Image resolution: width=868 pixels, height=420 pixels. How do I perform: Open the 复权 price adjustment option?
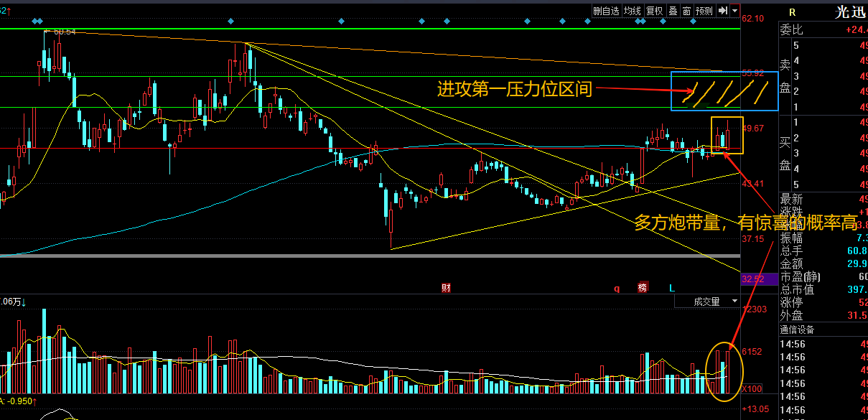coord(654,11)
